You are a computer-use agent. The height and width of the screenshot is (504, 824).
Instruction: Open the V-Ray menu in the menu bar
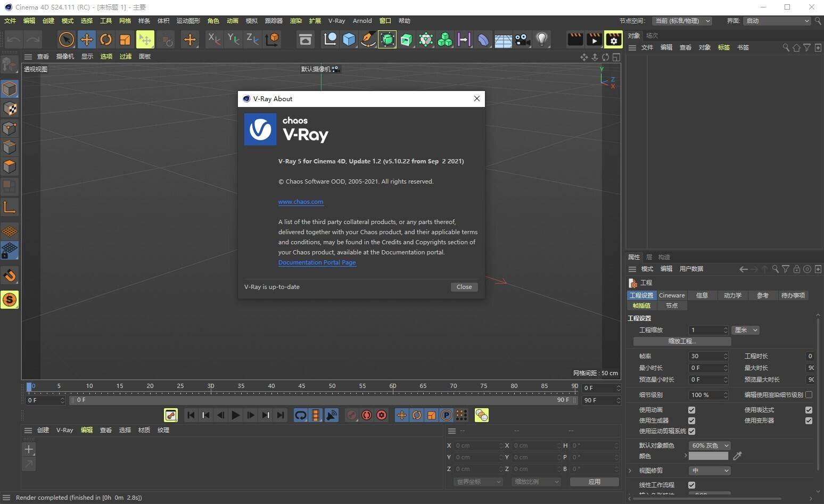(x=336, y=21)
